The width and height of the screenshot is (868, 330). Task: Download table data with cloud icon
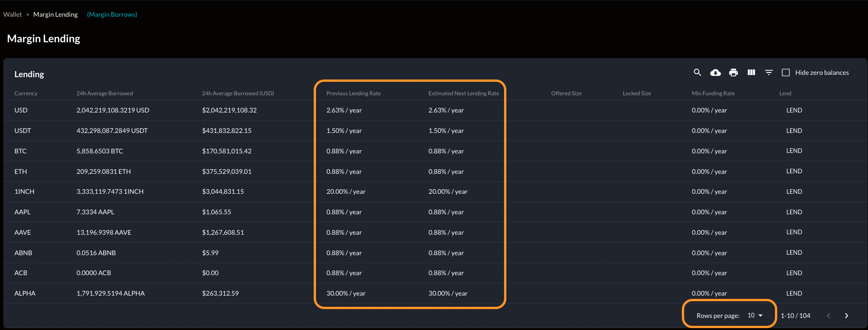tap(715, 73)
